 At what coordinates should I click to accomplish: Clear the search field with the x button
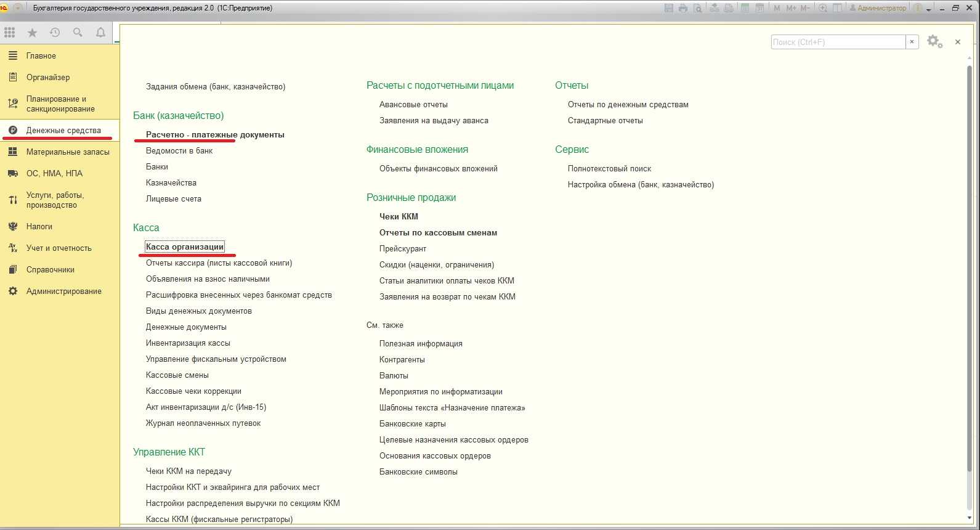[x=912, y=42]
